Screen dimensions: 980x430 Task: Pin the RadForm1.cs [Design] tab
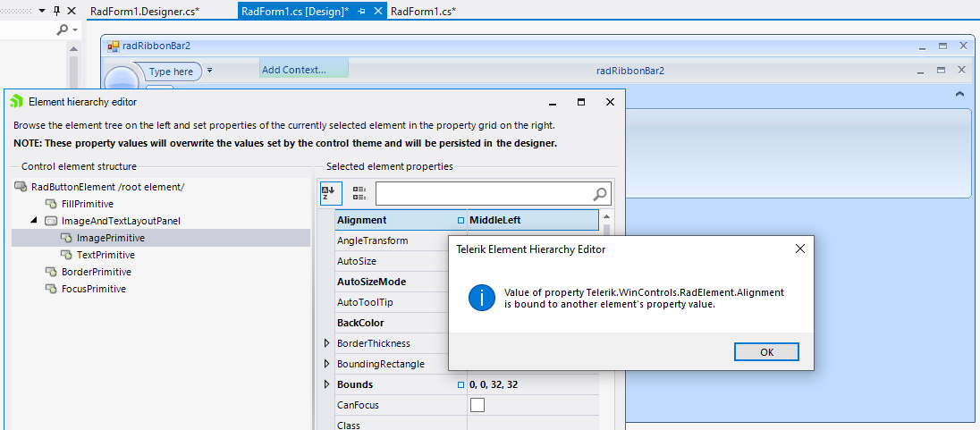tap(361, 12)
